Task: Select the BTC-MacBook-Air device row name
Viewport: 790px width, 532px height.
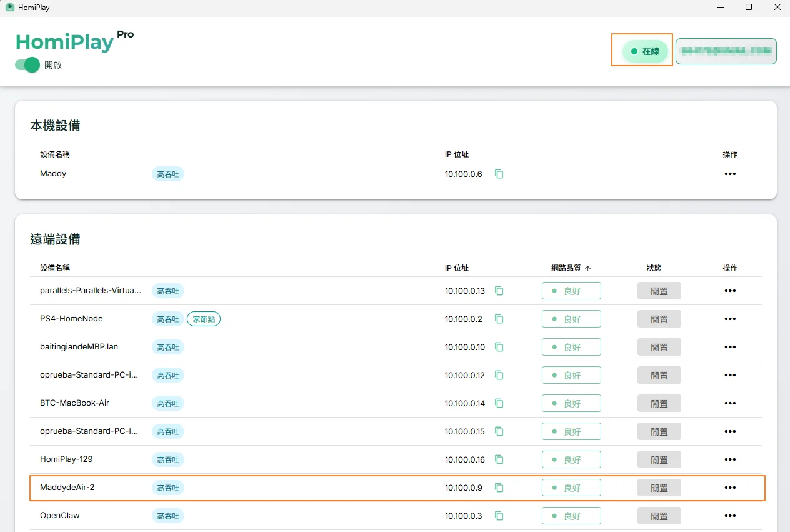Action: click(74, 403)
